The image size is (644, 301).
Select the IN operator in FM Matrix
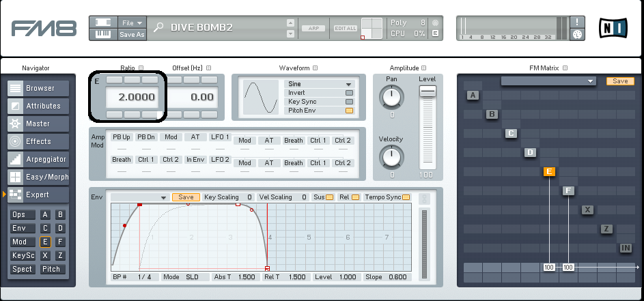coord(626,248)
